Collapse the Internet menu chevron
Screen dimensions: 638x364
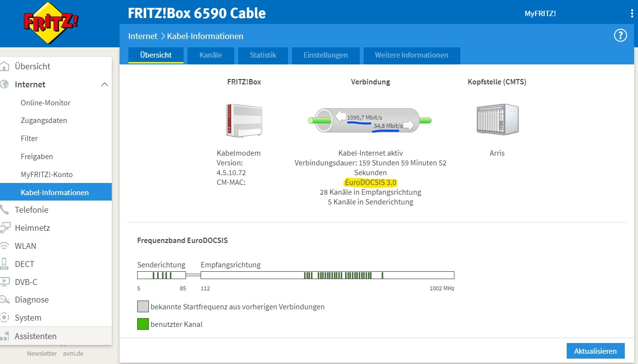click(x=104, y=84)
